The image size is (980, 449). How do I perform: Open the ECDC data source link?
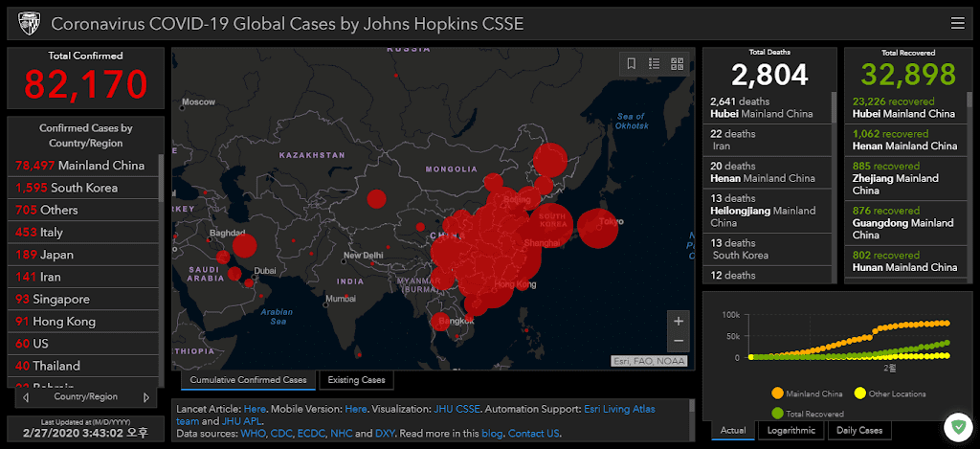pos(311,433)
